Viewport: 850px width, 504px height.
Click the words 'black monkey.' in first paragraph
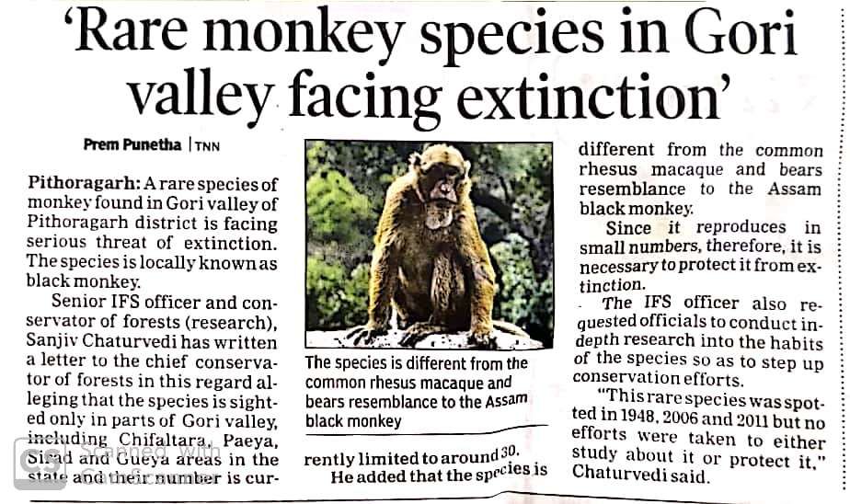pos(84,281)
